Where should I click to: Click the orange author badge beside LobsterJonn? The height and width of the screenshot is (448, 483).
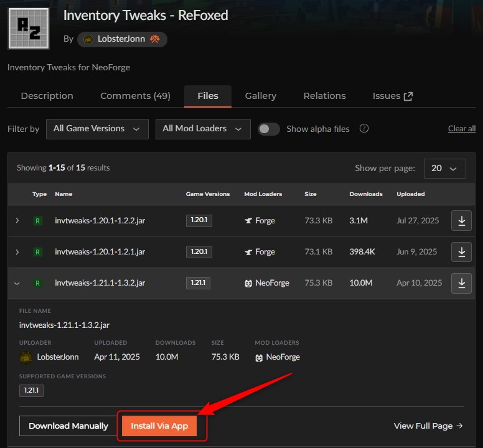[x=154, y=39]
